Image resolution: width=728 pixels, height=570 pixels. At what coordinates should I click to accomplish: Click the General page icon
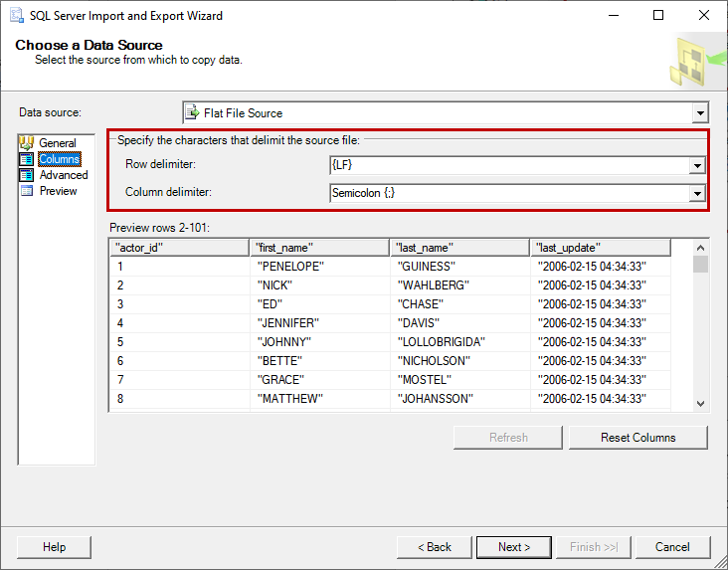[27, 143]
